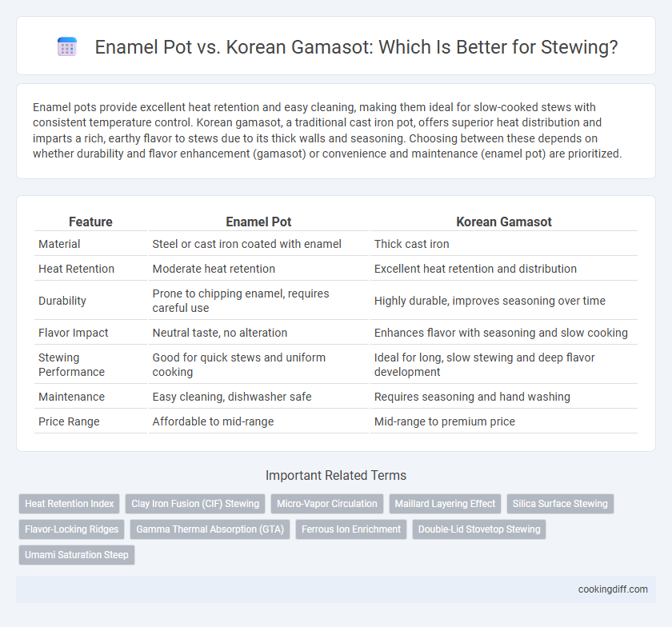The height and width of the screenshot is (627, 672).
Task: Click 'Excellent heat retention and distribution' cell
Action: tap(503, 269)
